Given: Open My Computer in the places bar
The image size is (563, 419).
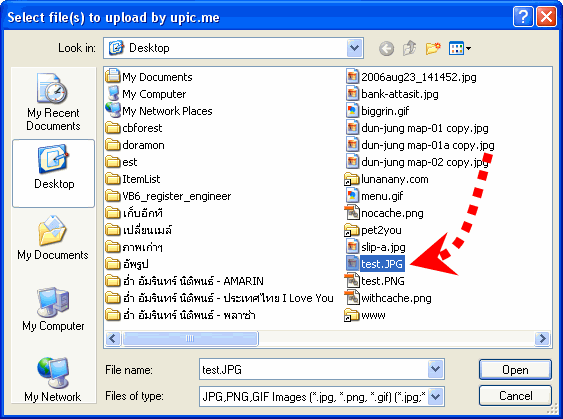Looking at the screenshot, I should [53, 309].
